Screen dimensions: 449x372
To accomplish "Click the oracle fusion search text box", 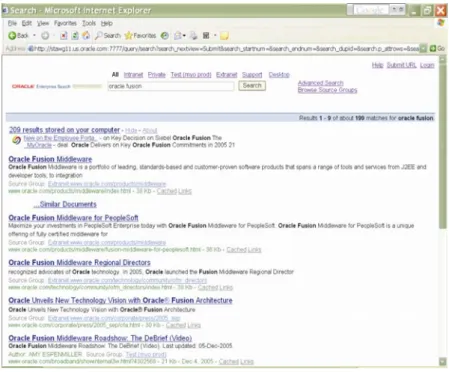I will point(171,86).
